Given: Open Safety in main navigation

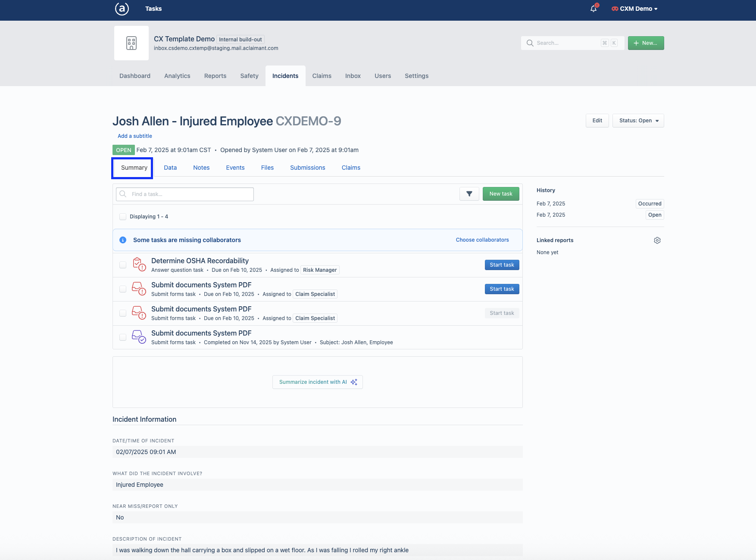Looking at the screenshot, I should 250,76.
